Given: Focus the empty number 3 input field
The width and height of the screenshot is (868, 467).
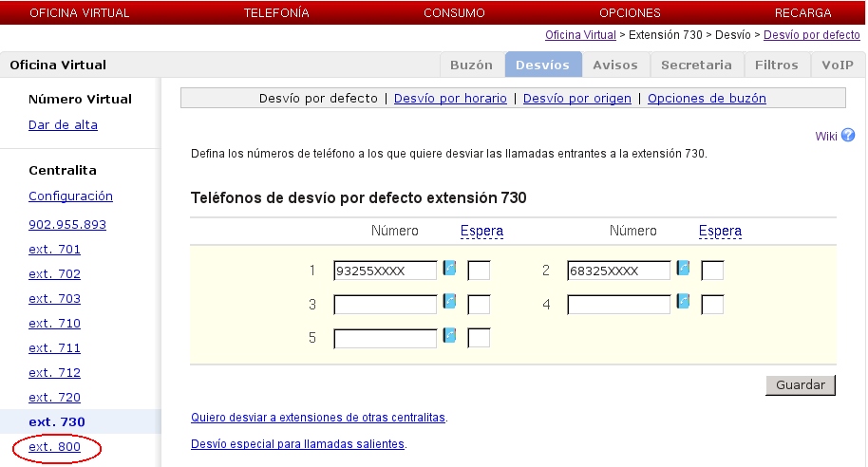Looking at the screenshot, I should (x=385, y=305).
